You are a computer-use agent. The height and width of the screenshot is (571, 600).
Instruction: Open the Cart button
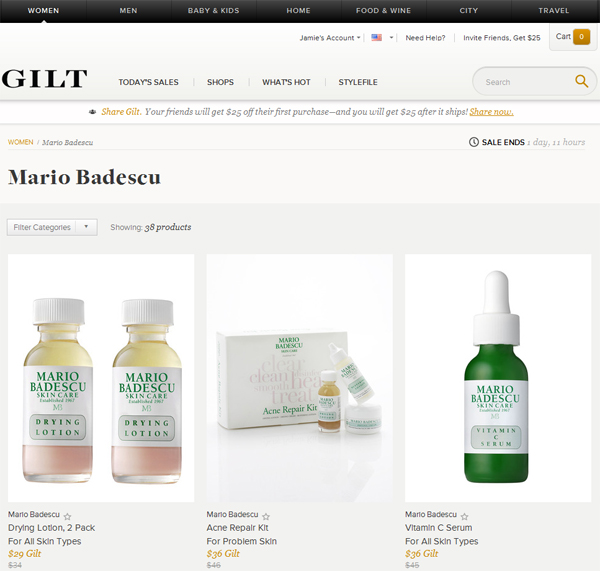pyautogui.click(x=573, y=37)
